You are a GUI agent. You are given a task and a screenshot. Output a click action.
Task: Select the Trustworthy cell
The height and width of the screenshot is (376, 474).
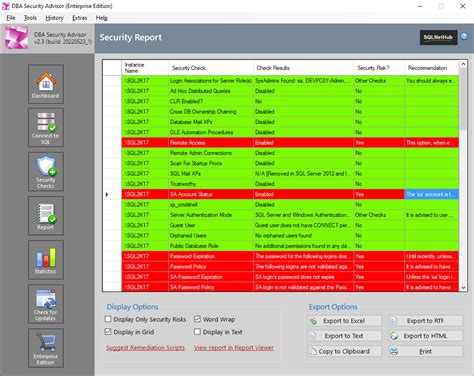[211, 184]
